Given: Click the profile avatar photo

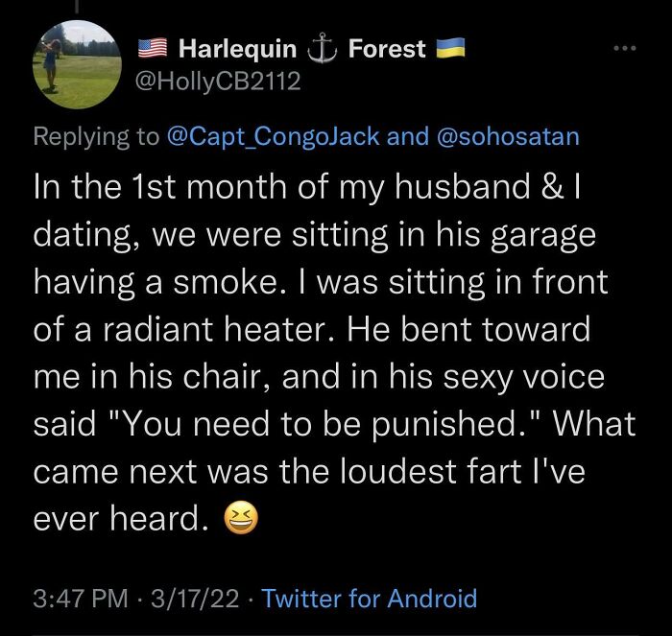Looking at the screenshot, I should 75,64.
